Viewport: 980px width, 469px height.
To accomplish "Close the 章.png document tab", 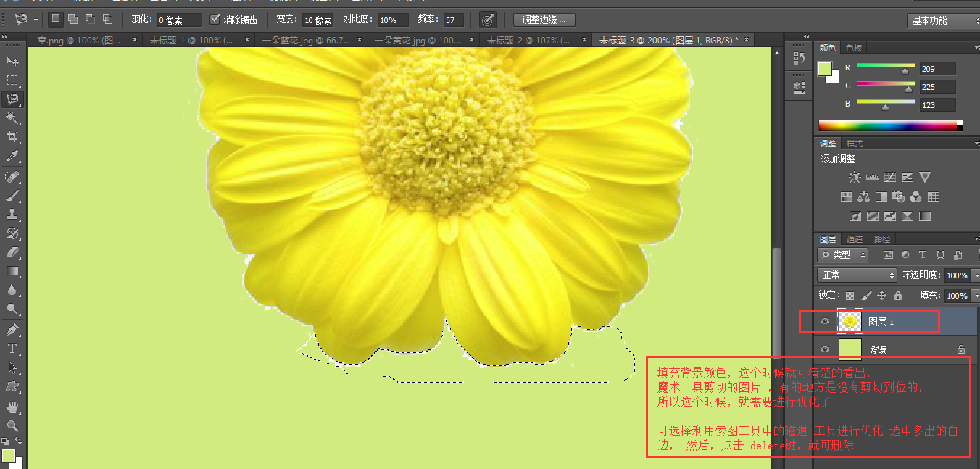I will [135, 41].
